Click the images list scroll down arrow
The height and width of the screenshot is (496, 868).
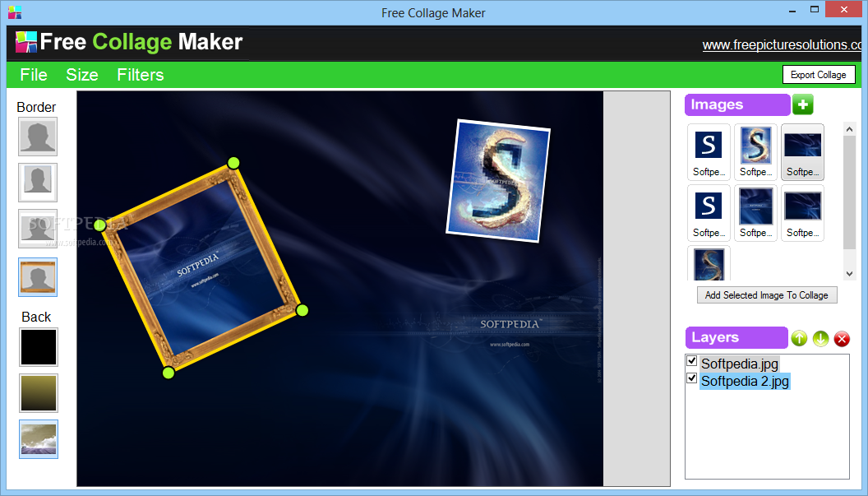(849, 274)
